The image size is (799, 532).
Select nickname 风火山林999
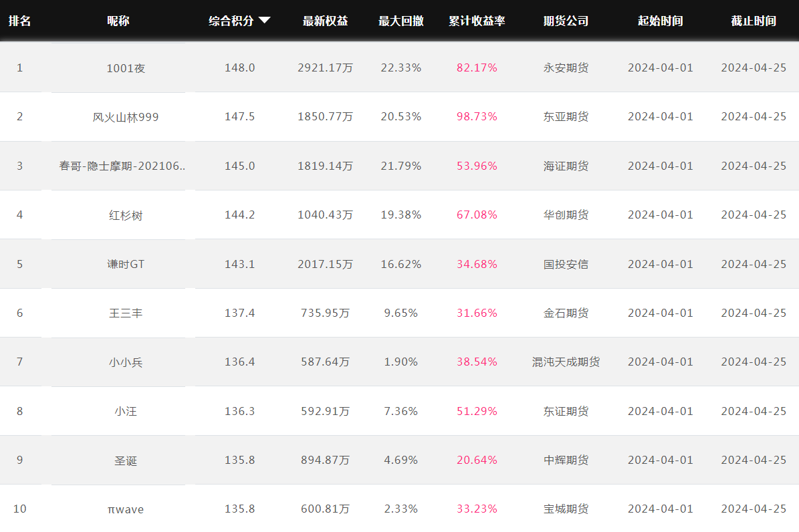(x=126, y=117)
